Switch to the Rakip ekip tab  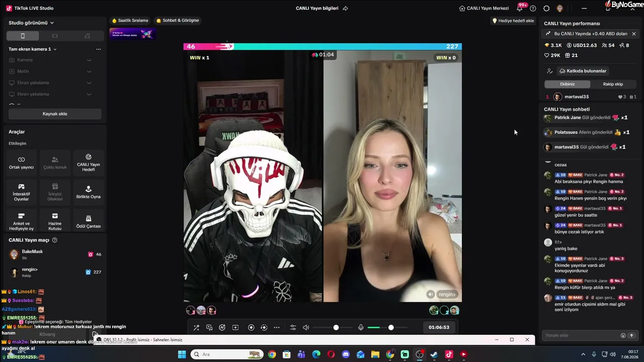click(613, 84)
